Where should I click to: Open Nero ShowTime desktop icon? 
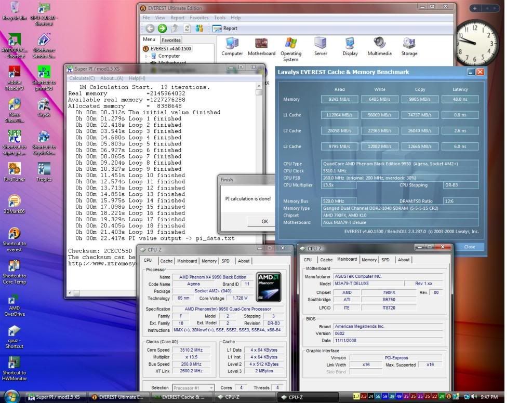coord(14,111)
